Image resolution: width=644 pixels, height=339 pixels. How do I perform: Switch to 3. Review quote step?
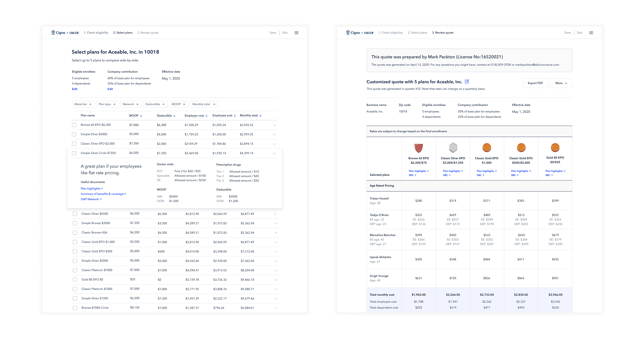pyautogui.click(x=148, y=33)
